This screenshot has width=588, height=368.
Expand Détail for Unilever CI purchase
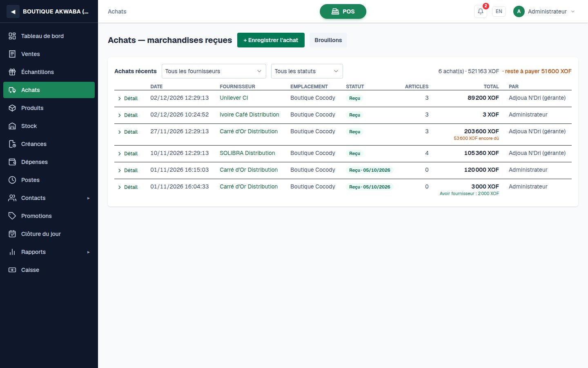128,99
